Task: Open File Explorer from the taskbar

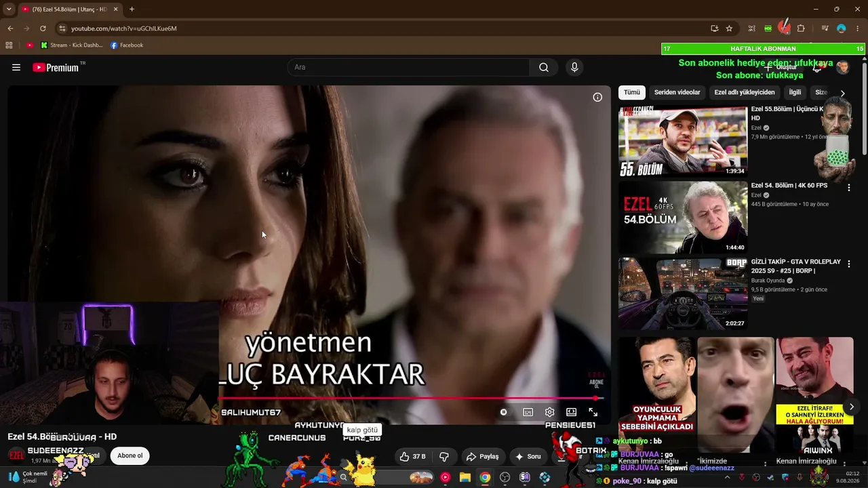Action: click(465, 477)
